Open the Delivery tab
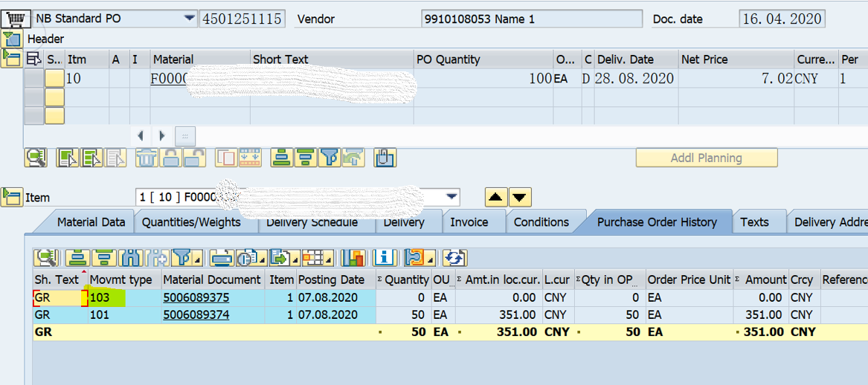Screen dimensions: 868x385 click(x=404, y=222)
